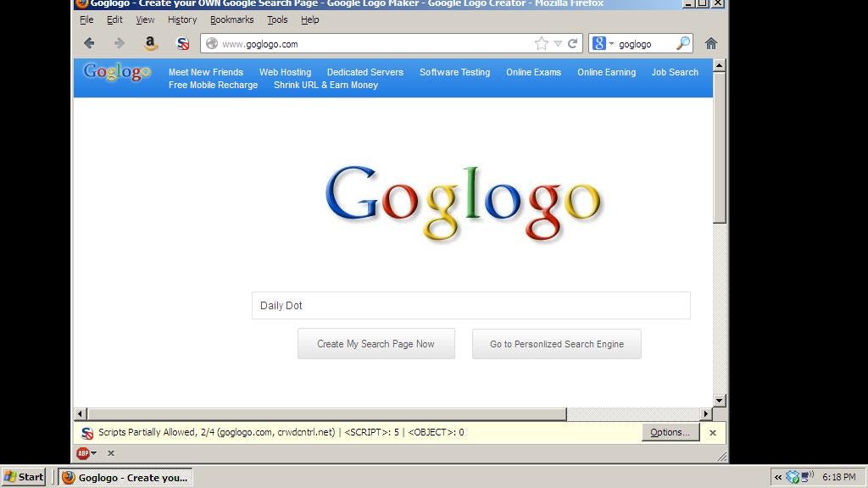
Task: Click the vertical scrollbar thumb
Action: pyautogui.click(x=719, y=147)
